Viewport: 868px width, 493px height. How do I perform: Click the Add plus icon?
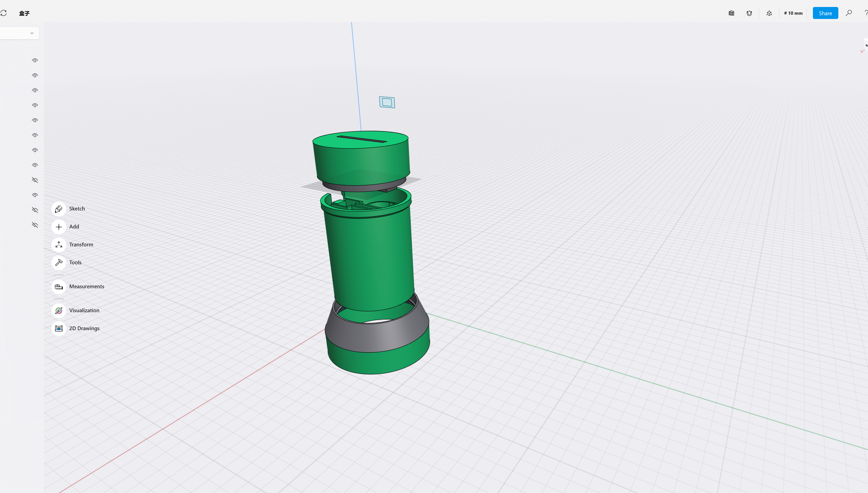coord(59,226)
